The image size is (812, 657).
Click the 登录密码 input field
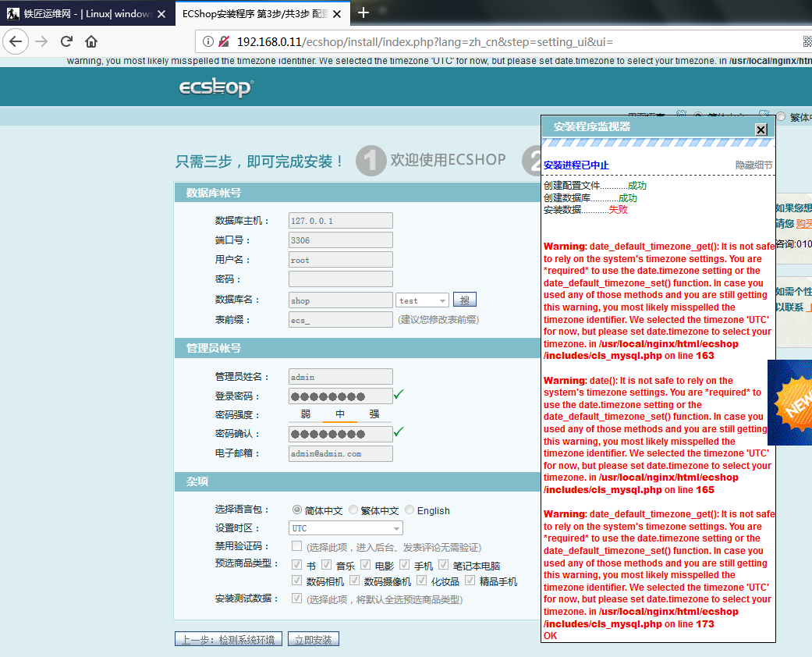pyautogui.click(x=341, y=396)
